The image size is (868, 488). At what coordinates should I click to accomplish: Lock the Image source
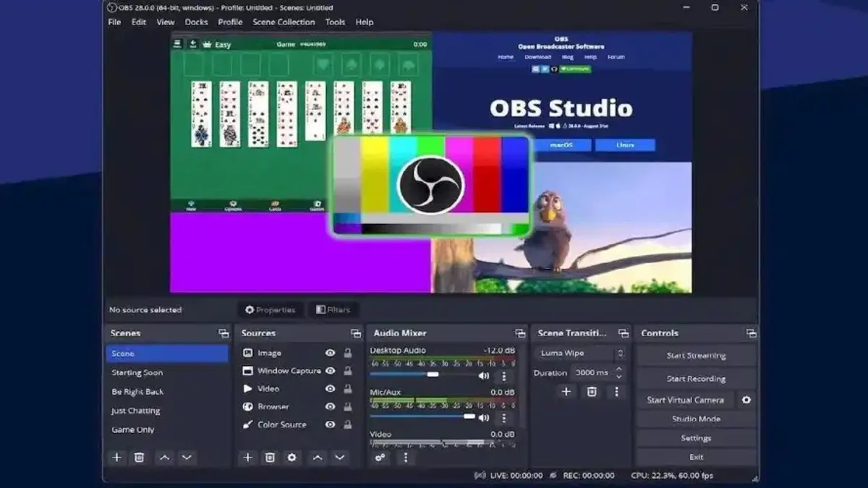(348, 353)
